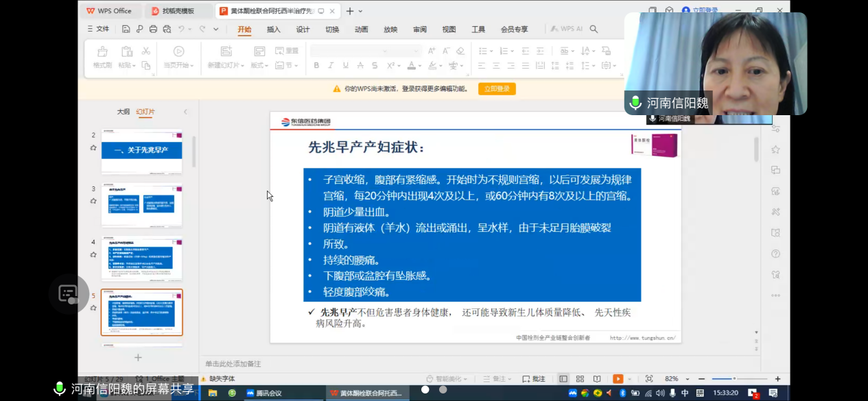Switch to the Outline (大纲) panel tab
Screen dimensions: 868x401
pos(123,112)
